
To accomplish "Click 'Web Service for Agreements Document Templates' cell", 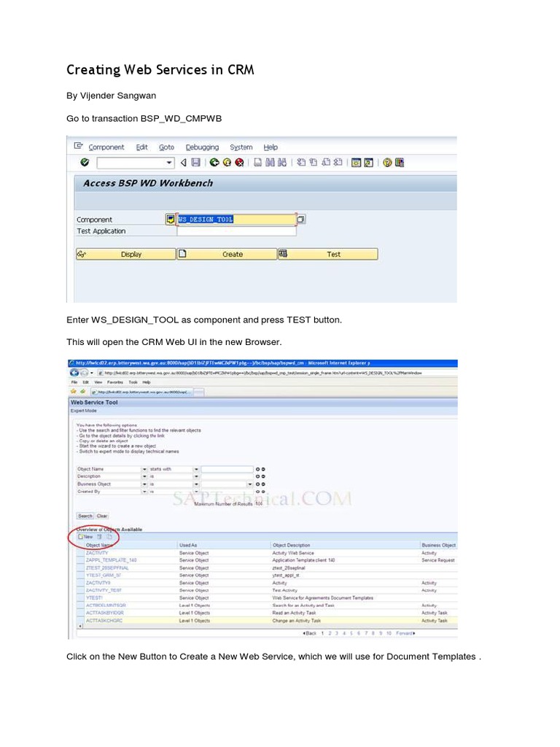I will click(x=322, y=598).
